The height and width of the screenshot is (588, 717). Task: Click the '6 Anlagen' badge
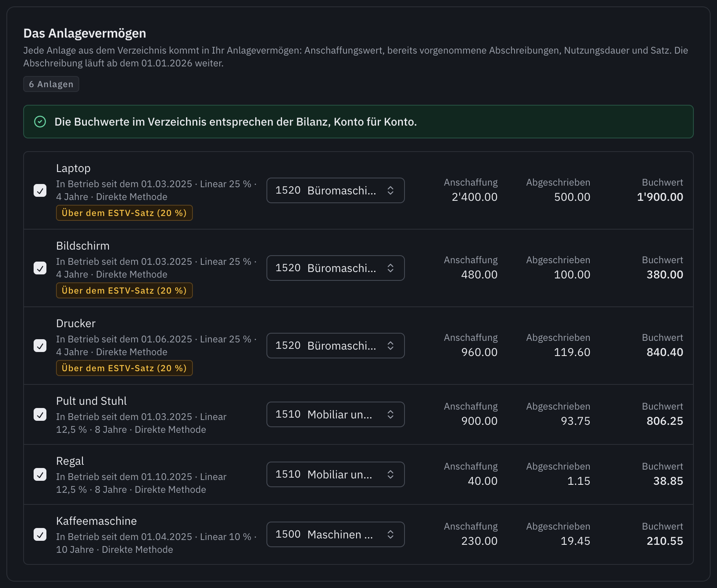(x=51, y=84)
